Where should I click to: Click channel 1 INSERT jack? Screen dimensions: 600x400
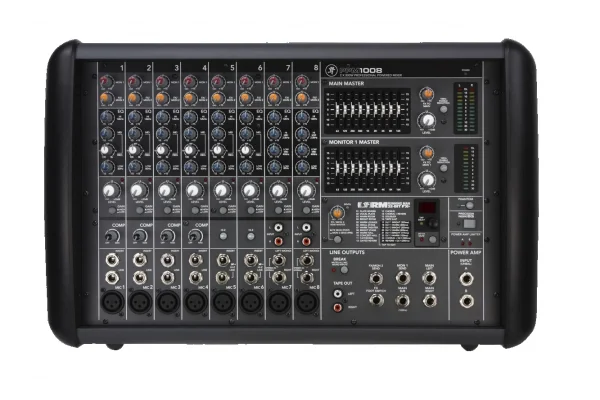(x=112, y=260)
